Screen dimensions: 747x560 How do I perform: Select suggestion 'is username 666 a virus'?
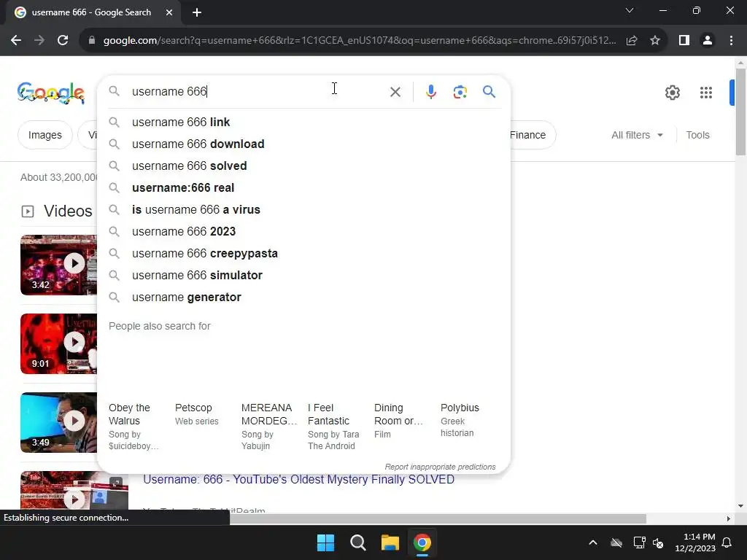click(304, 210)
